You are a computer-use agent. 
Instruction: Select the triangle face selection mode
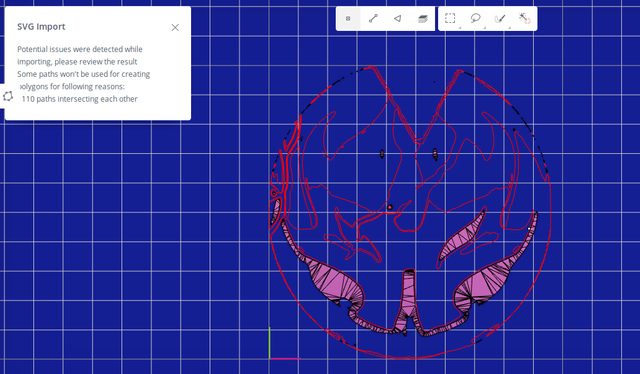coord(398,18)
